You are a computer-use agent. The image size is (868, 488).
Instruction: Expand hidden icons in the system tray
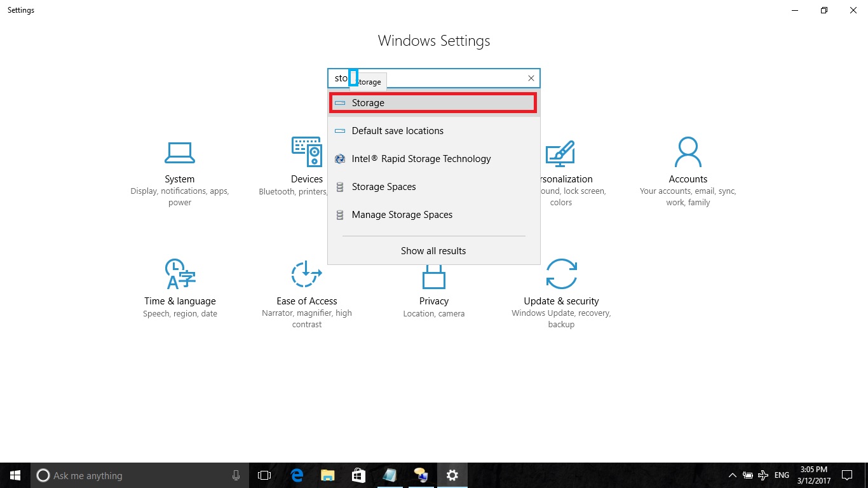pos(733,475)
